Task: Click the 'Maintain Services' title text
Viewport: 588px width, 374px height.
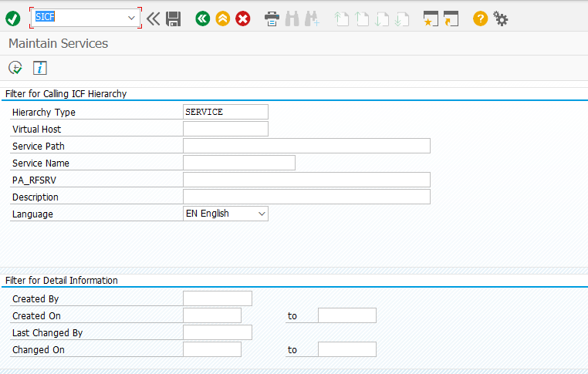Action: tap(58, 43)
